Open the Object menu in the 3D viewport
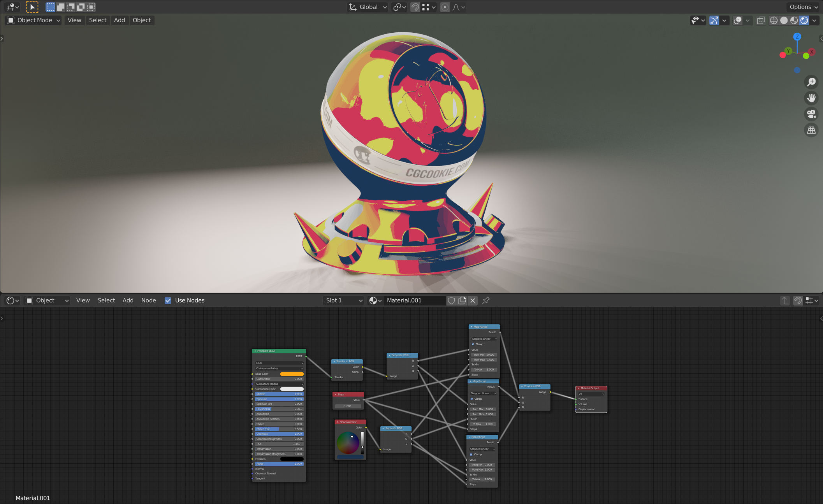The image size is (823, 504). [x=142, y=20]
